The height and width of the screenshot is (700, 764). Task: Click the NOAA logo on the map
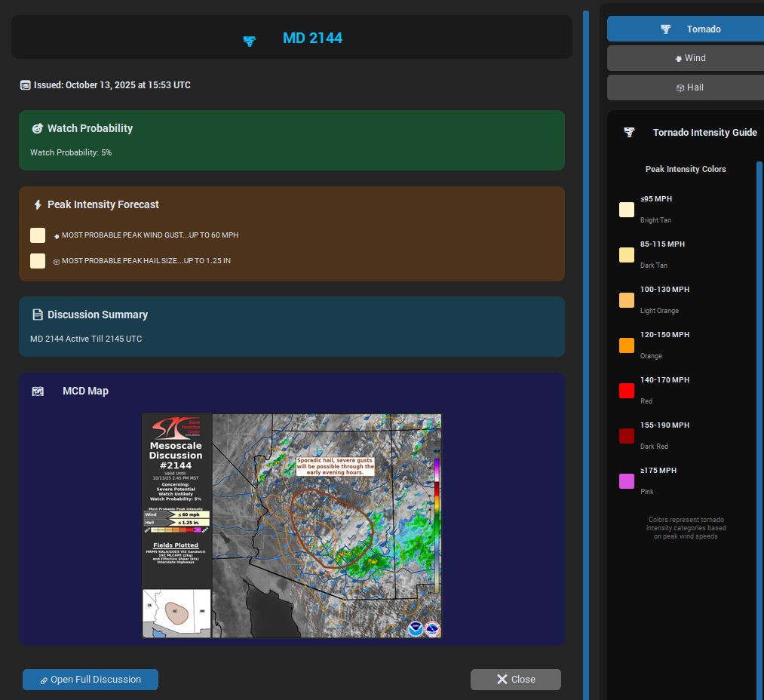416,628
